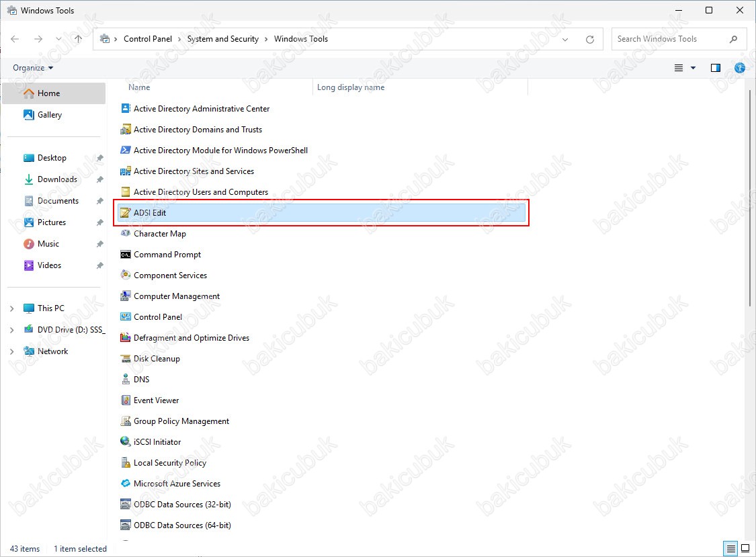The height and width of the screenshot is (557, 756).
Task: Open Active Directory Administrative Center icon
Action: click(126, 108)
